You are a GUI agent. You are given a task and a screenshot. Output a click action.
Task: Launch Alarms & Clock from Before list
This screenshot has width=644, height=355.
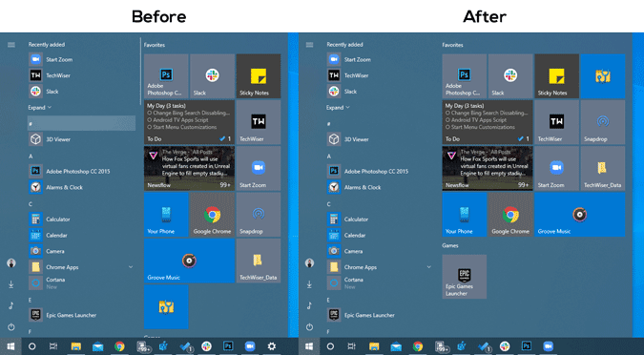81,187
